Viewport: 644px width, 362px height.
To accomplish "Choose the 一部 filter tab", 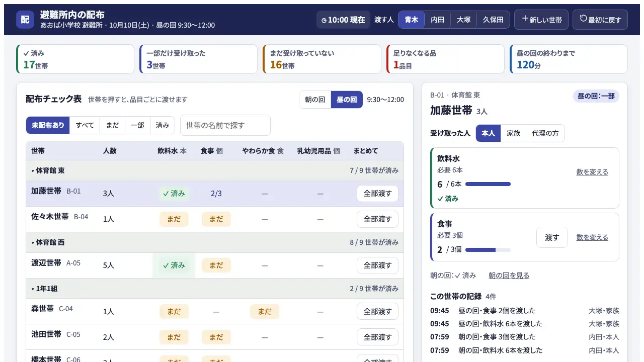I will point(137,125).
